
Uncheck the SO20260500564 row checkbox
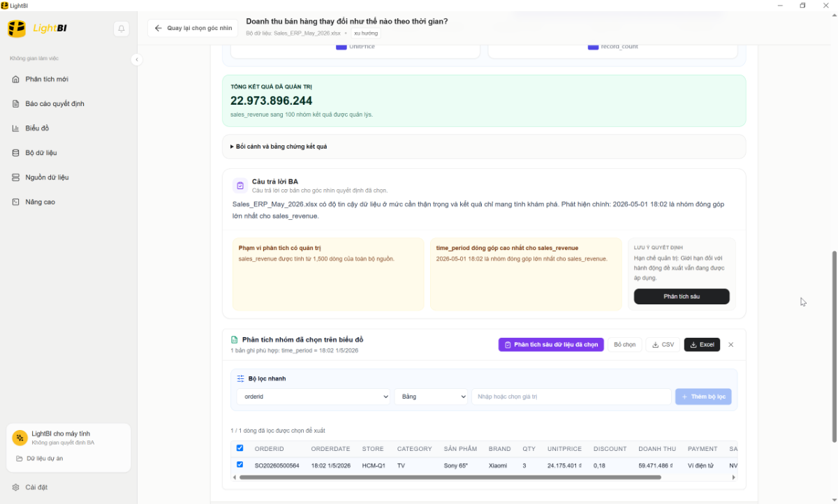[x=240, y=464]
